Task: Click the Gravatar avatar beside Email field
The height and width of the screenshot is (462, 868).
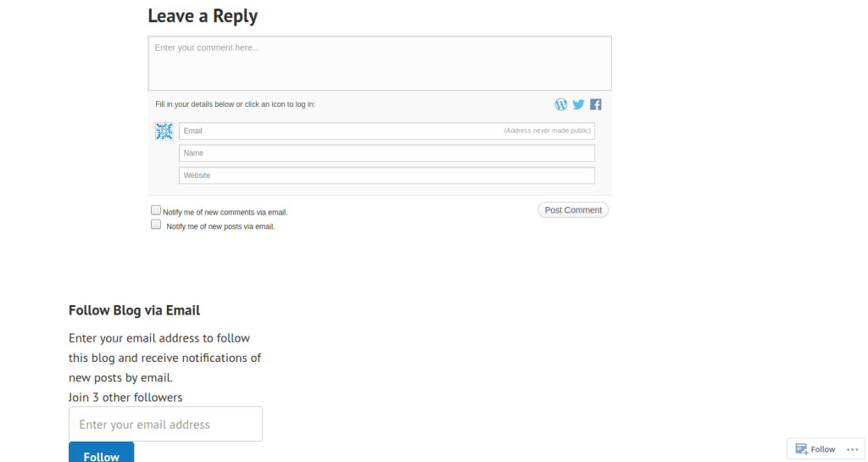Action: [x=164, y=131]
